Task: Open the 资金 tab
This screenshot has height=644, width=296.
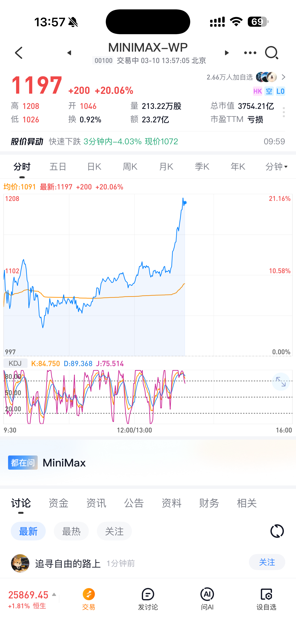Action: (58, 503)
